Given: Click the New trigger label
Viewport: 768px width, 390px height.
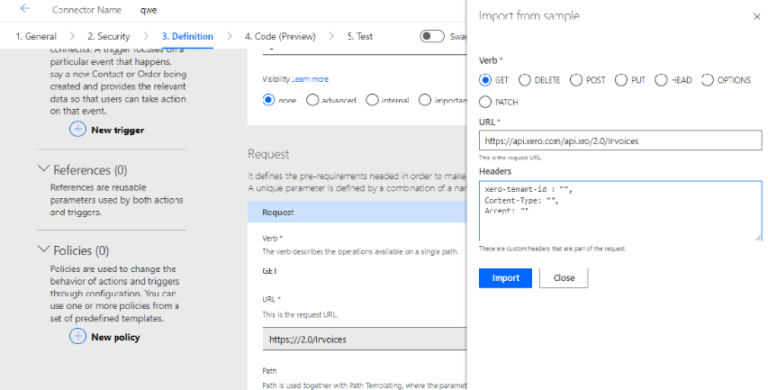Looking at the screenshot, I should pyautogui.click(x=118, y=130).
